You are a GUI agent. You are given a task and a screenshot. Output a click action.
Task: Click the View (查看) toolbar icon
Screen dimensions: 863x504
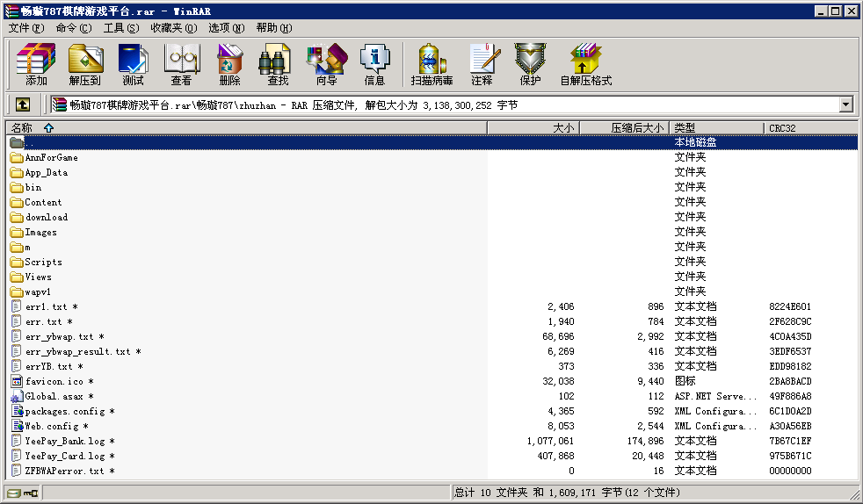(181, 65)
